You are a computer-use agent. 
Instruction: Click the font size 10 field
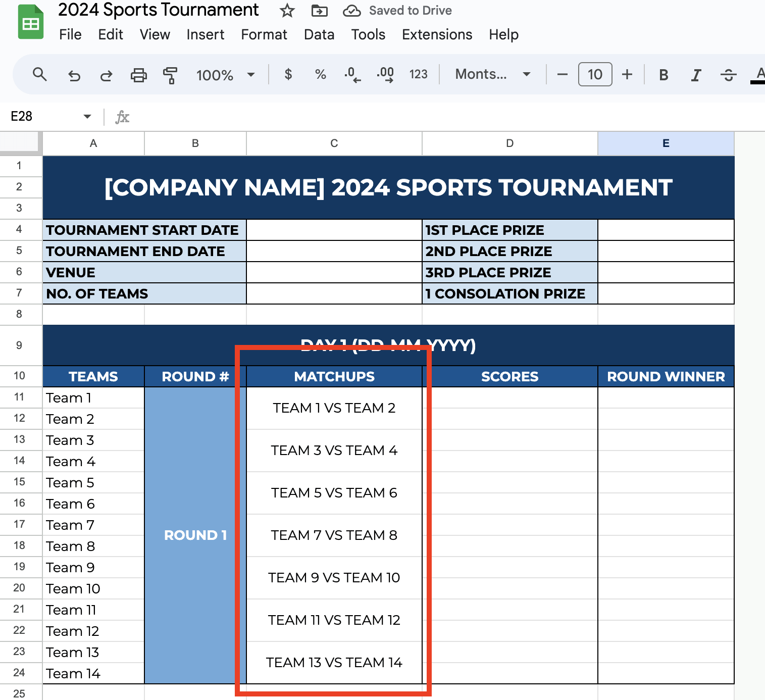(595, 75)
